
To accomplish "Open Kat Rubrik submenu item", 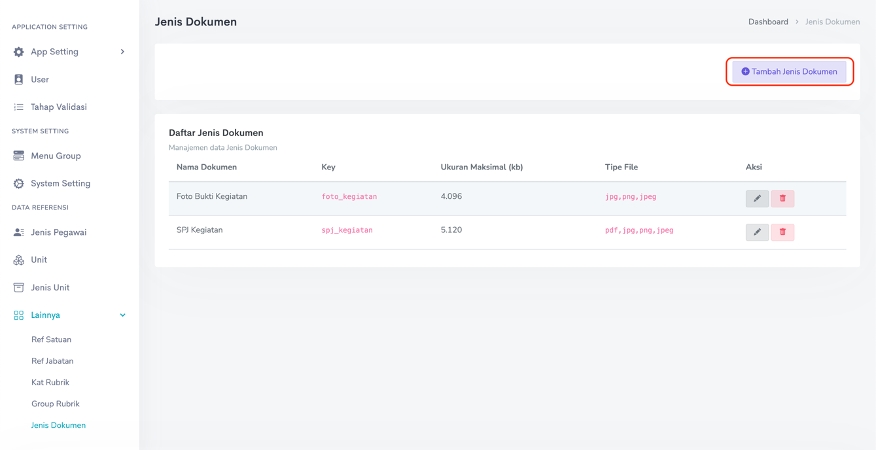I will click(50, 382).
